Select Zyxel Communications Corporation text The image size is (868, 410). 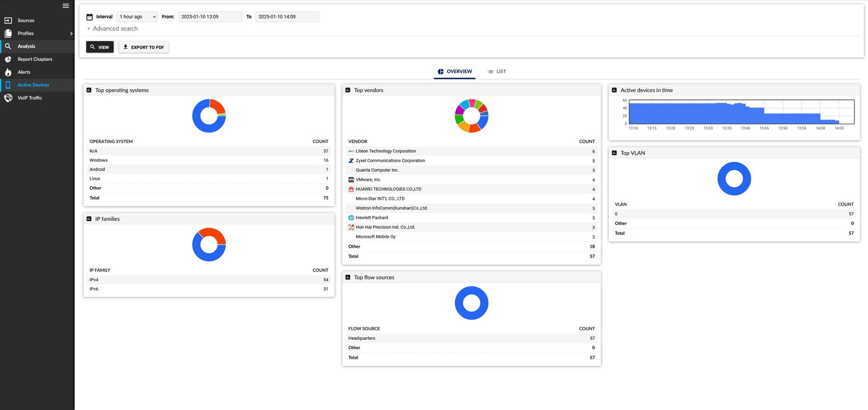[x=391, y=161]
